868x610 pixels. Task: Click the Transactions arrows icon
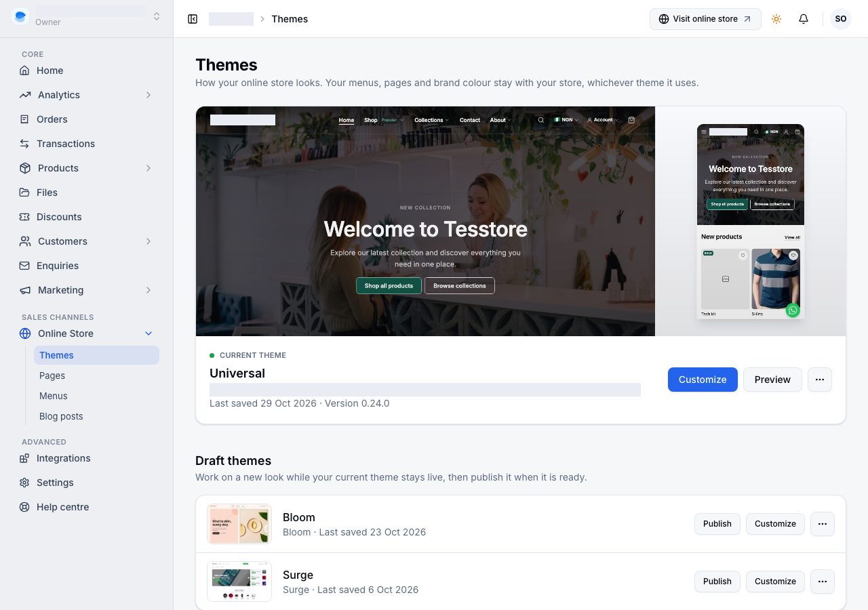point(24,144)
